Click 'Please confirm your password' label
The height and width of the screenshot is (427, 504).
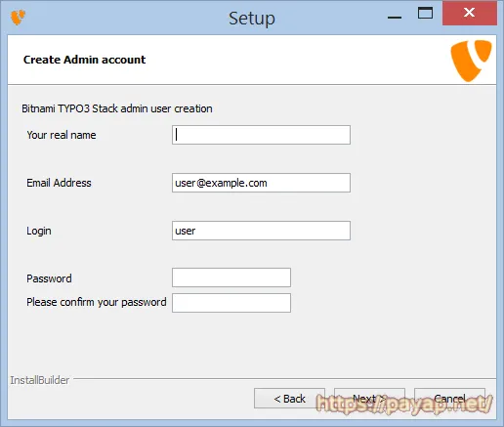pyautogui.click(x=97, y=302)
